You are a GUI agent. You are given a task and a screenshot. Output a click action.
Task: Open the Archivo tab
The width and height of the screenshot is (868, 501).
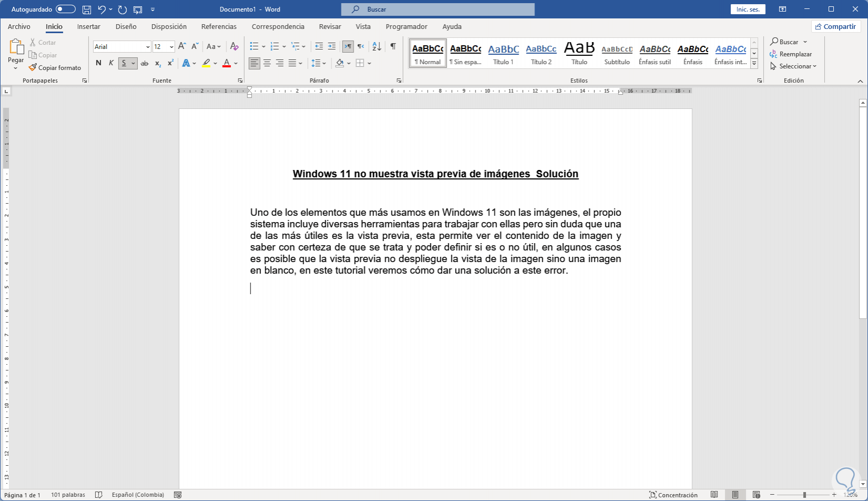[19, 26]
